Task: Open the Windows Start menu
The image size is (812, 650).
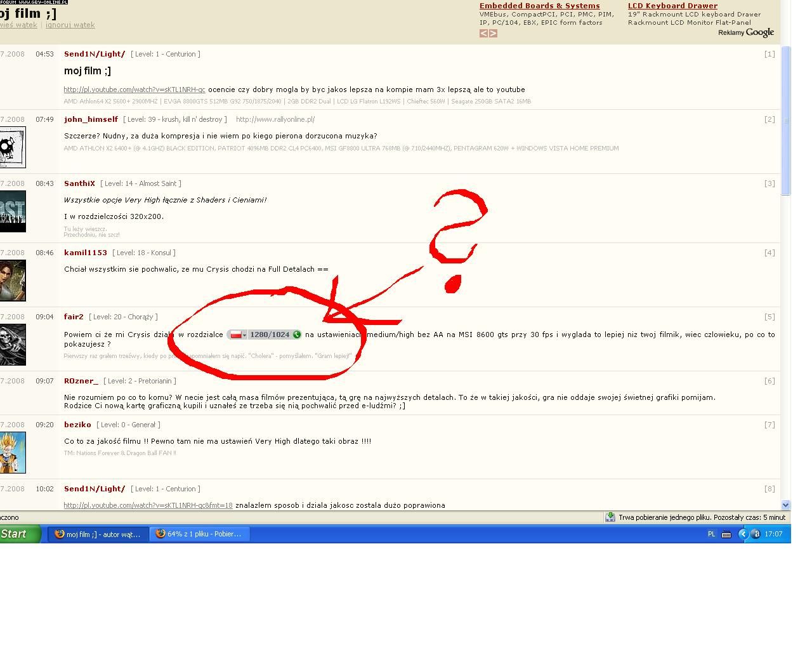Action: (19, 534)
